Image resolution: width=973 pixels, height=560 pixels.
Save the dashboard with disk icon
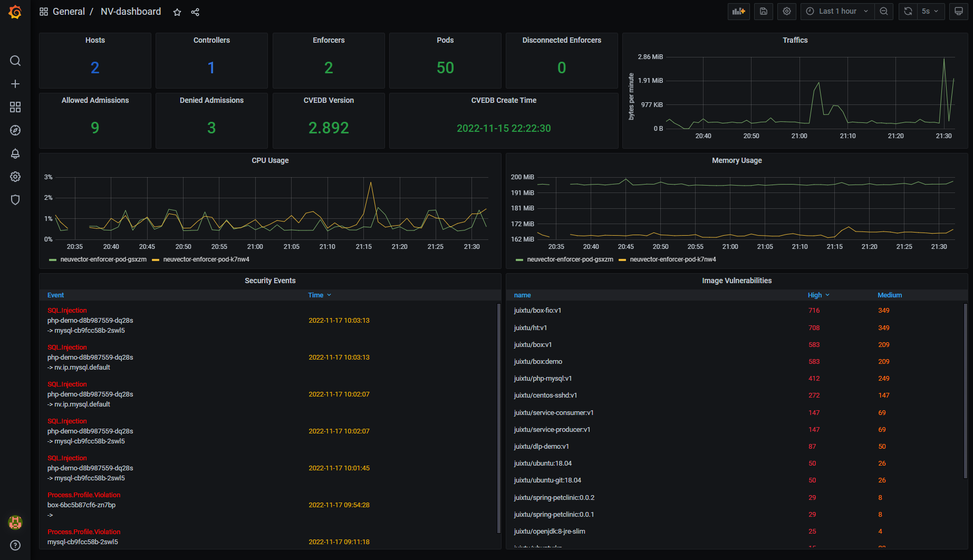tap(763, 11)
